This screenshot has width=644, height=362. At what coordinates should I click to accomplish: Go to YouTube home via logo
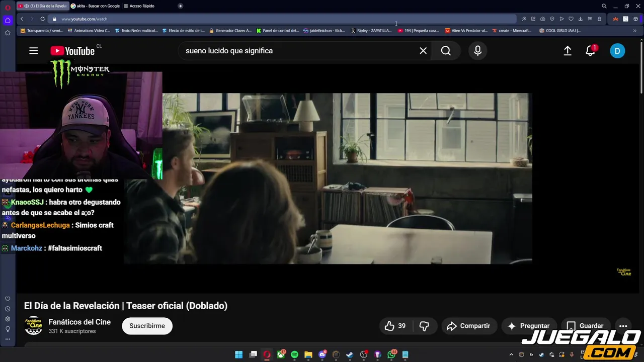(x=72, y=51)
